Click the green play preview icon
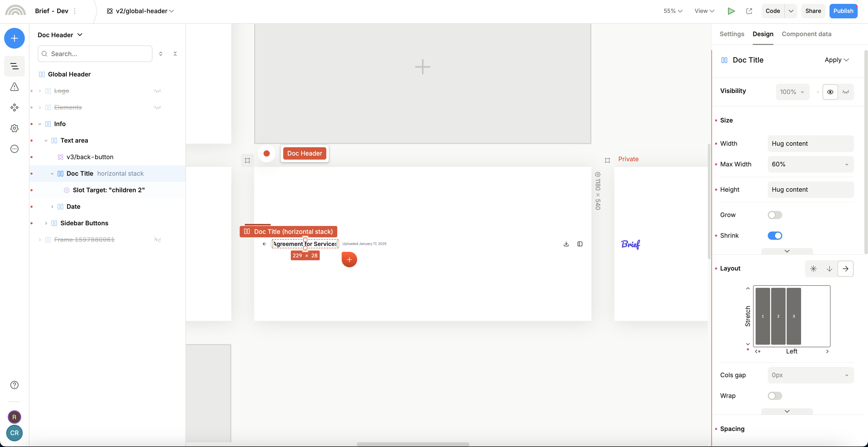The width and height of the screenshot is (868, 447). 731,11
